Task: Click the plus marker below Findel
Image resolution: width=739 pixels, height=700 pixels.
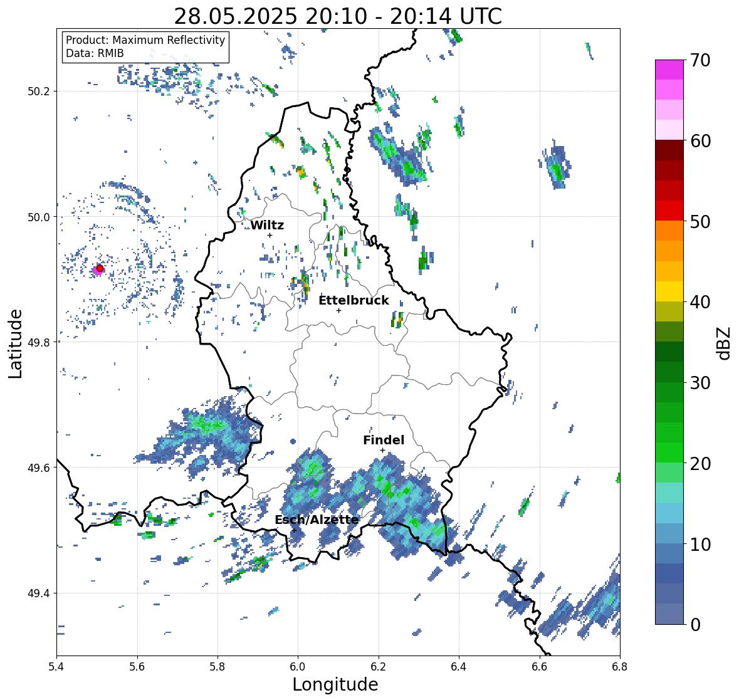Action: tap(383, 451)
